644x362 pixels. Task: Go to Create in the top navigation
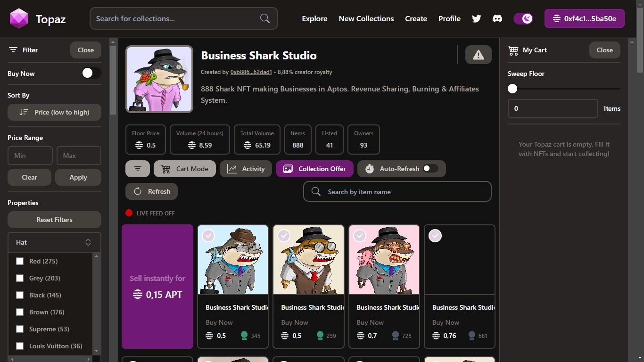point(416,18)
